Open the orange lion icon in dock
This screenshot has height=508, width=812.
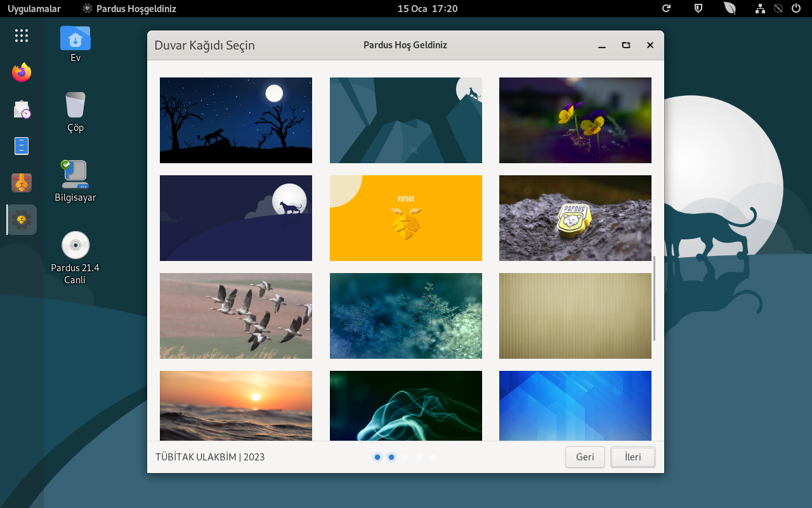coord(22,183)
